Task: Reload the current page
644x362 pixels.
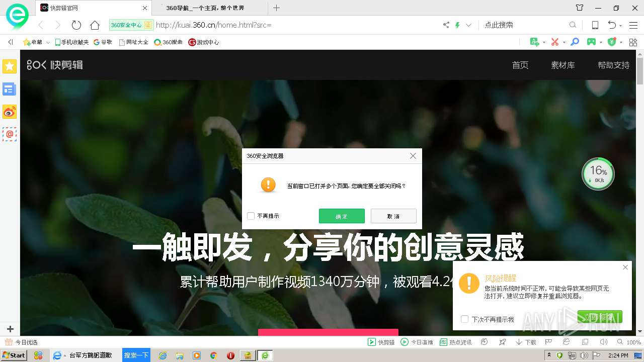Action: click(76, 25)
